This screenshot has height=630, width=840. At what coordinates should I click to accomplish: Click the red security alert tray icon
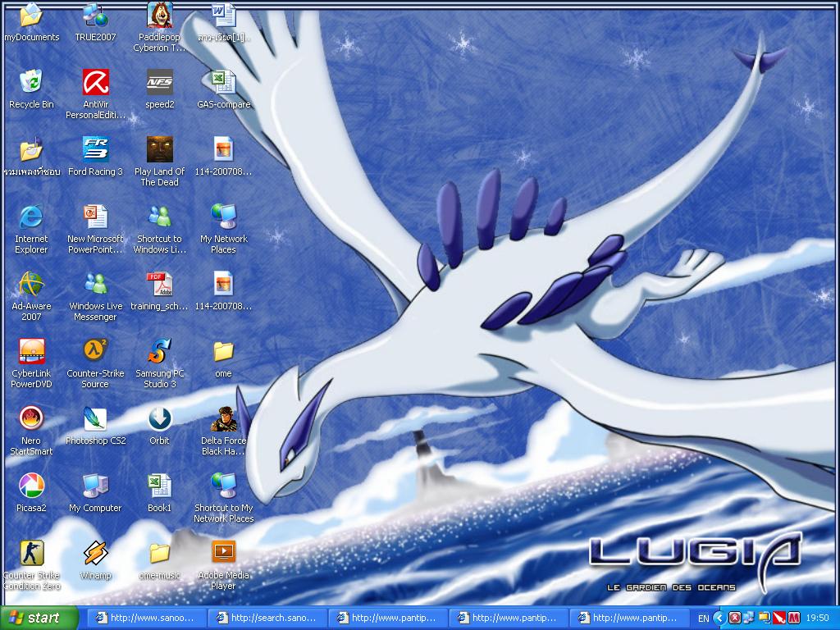coord(734,619)
